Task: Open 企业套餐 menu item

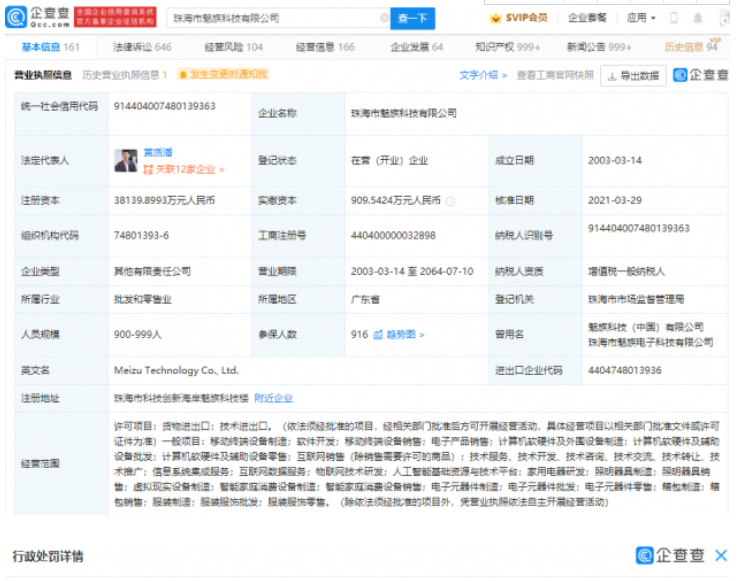Action: click(587, 18)
